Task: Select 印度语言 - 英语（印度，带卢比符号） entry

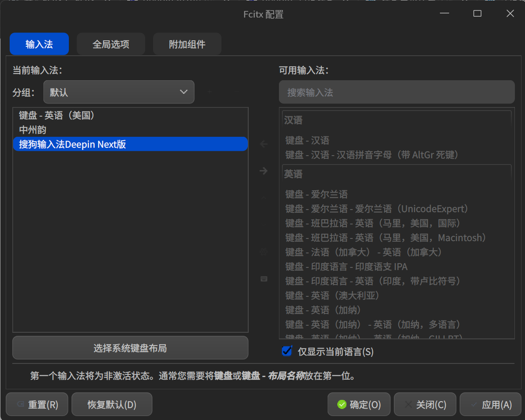Action: tap(397, 281)
